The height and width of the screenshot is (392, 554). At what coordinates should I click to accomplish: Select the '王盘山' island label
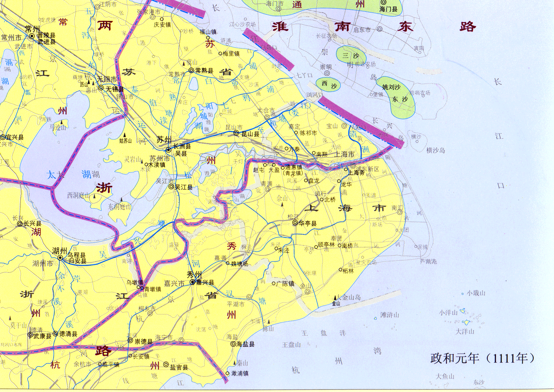point(292,345)
